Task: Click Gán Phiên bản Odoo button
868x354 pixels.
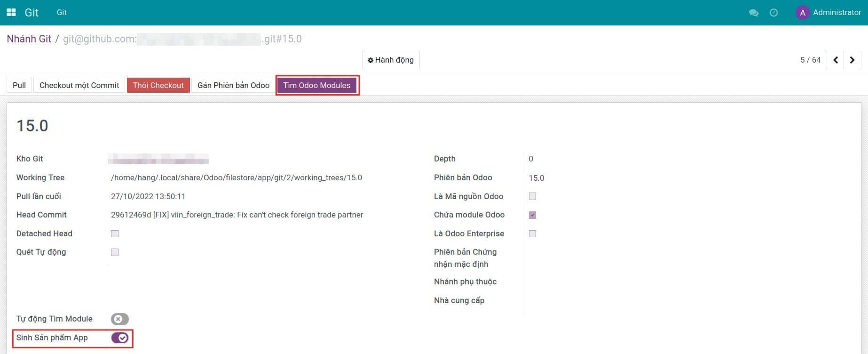Action: click(x=233, y=85)
